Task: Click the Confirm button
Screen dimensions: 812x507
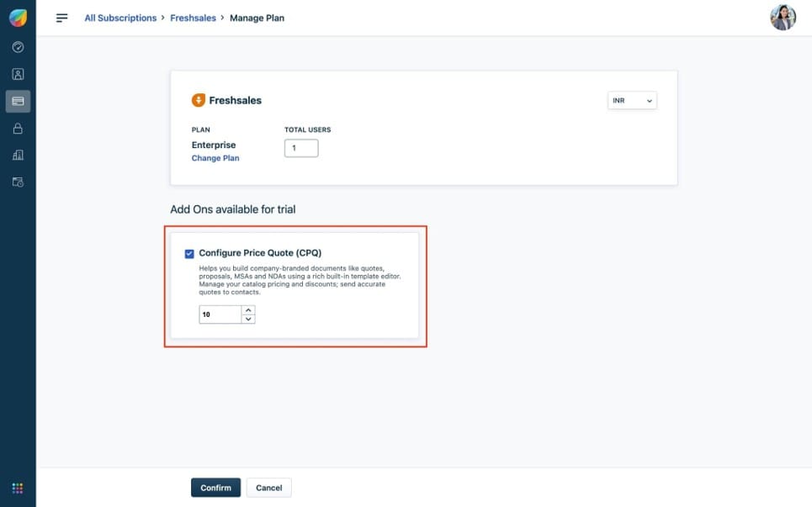Action: click(x=215, y=488)
